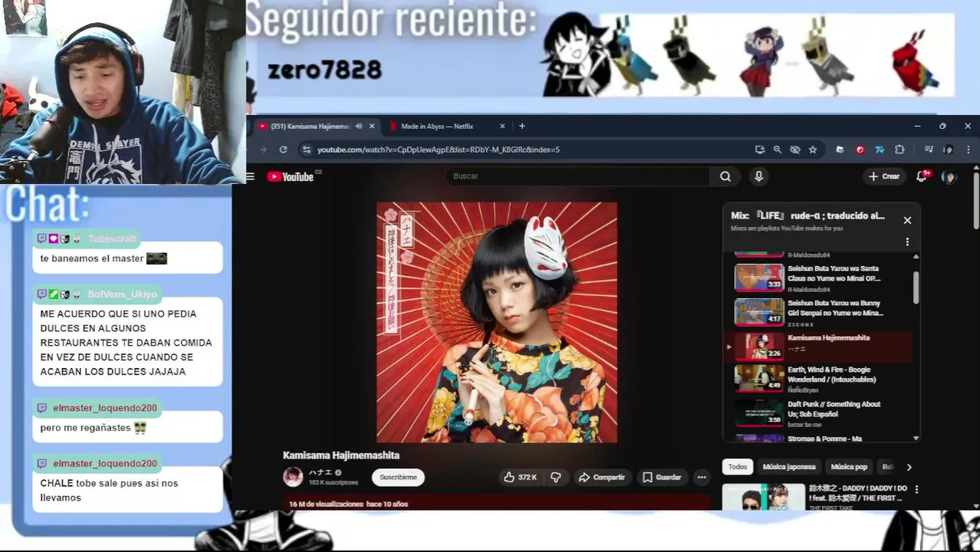Close the YouTube browser tab

click(x=372, y=127)
